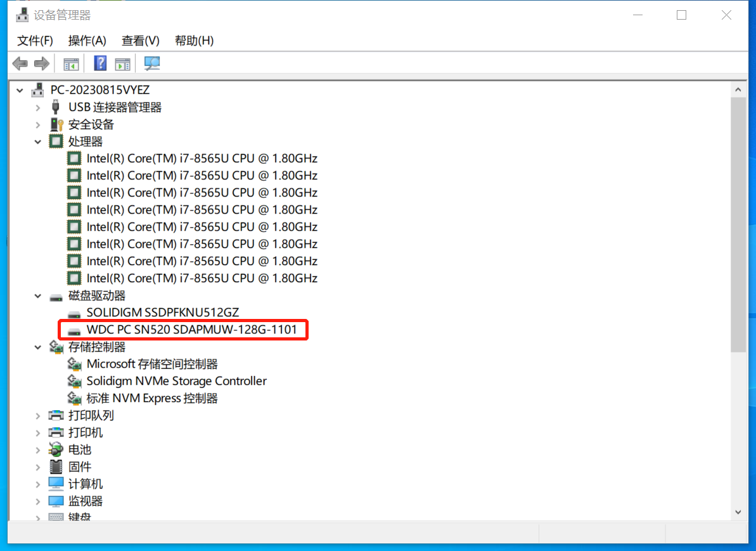Click the Back arrow in the toolbar
This screenshot has height=551, width=756.
(x=20, y=63)
